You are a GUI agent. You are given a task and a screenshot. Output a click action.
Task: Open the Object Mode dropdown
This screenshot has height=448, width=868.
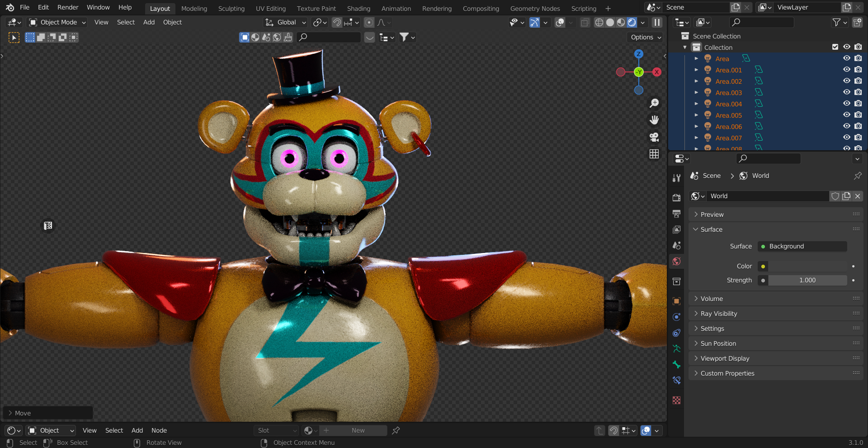click(57, 22)
